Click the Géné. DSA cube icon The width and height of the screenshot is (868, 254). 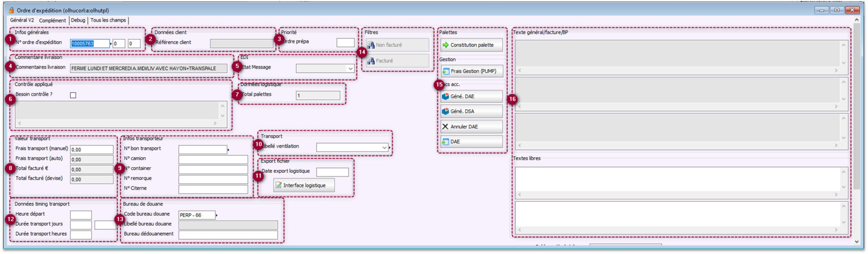click(445, 111)
